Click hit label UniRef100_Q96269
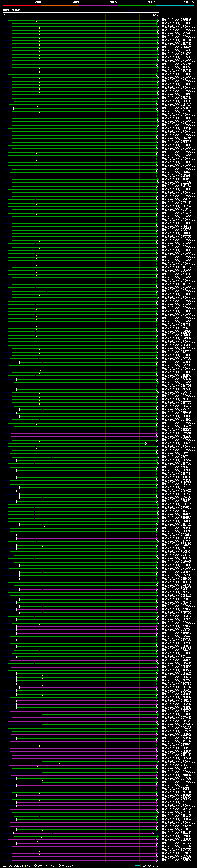Screen dimensions: 197x868 tap(176, 494)
